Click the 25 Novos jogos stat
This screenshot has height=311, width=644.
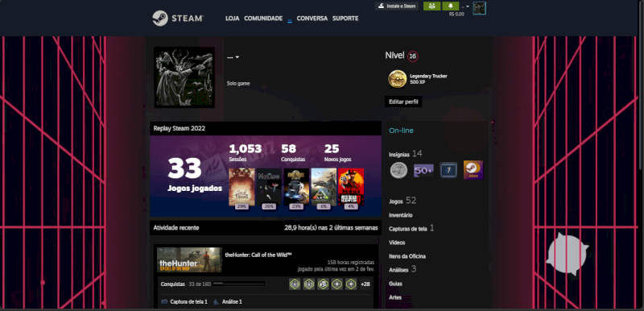click(x=337, y=152)
